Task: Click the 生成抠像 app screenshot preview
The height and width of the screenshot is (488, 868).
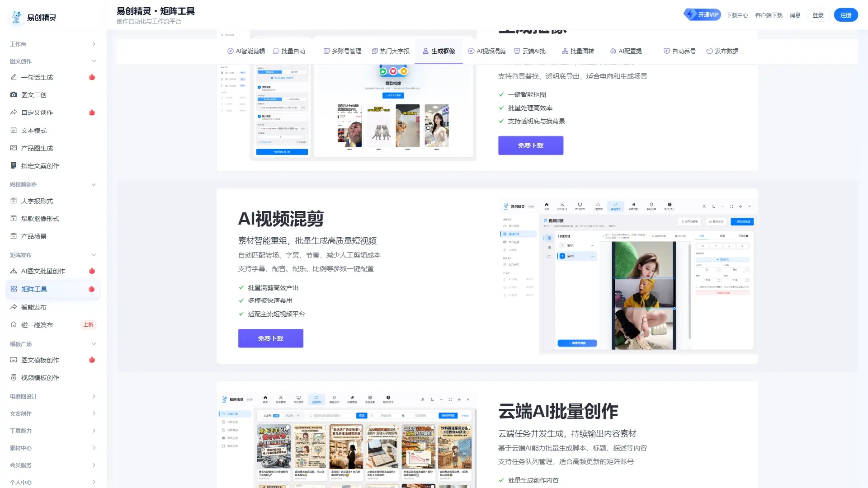Action: coord(346,112)
